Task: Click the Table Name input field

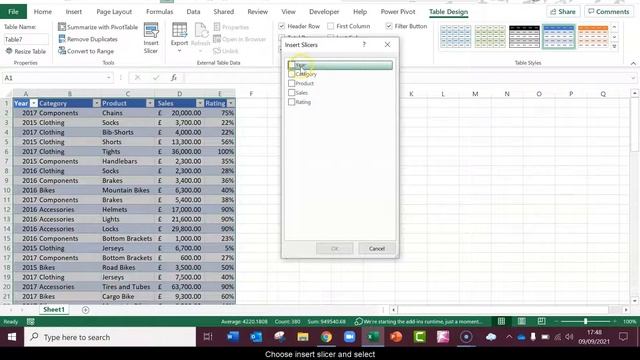Action: click(26, 40)
